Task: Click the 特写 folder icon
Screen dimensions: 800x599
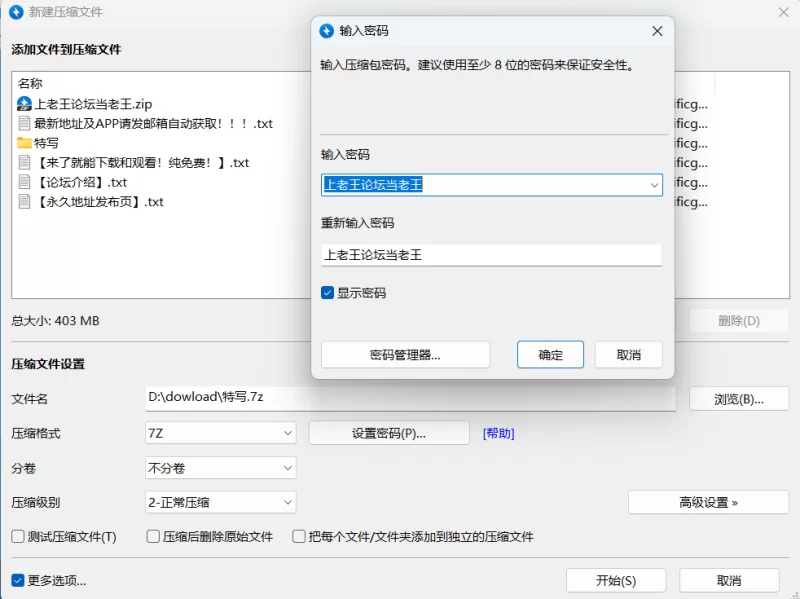Action: tap(24, 143)
